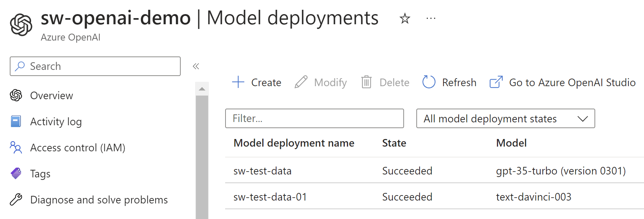This screenshot has height=219, width=644.
Task: Click the purple Tags icon
Action: 16,173
